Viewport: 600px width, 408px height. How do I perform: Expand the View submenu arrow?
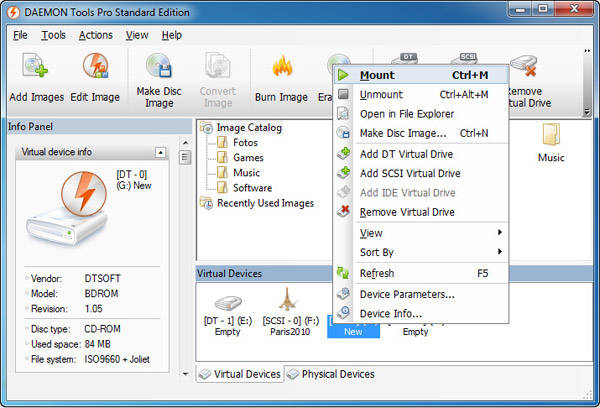(x=499, y=232)
